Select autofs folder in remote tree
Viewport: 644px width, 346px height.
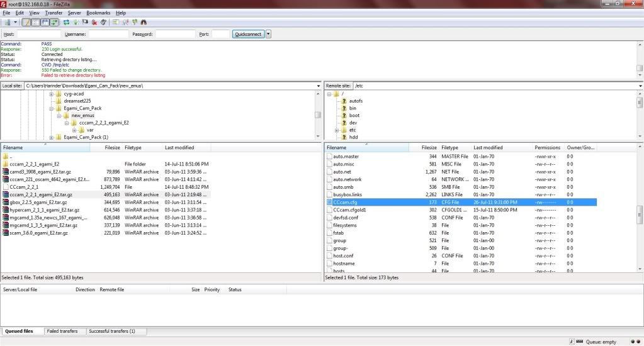pyautogui.click(x=356, y=101)
